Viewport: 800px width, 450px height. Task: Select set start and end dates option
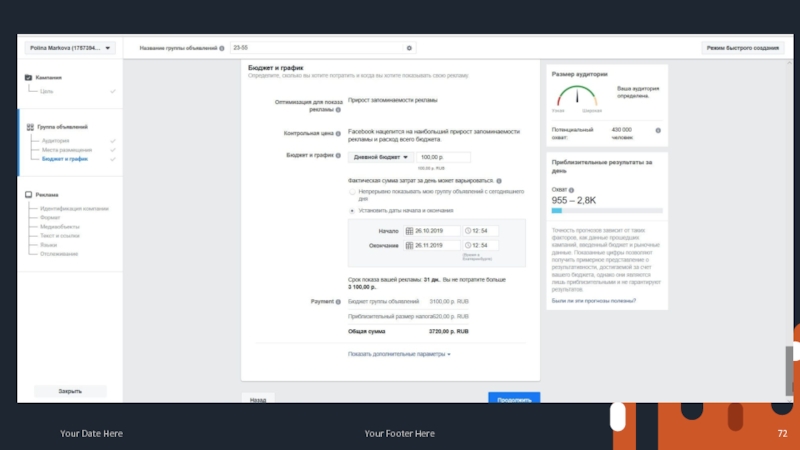(x=351, y=211)
